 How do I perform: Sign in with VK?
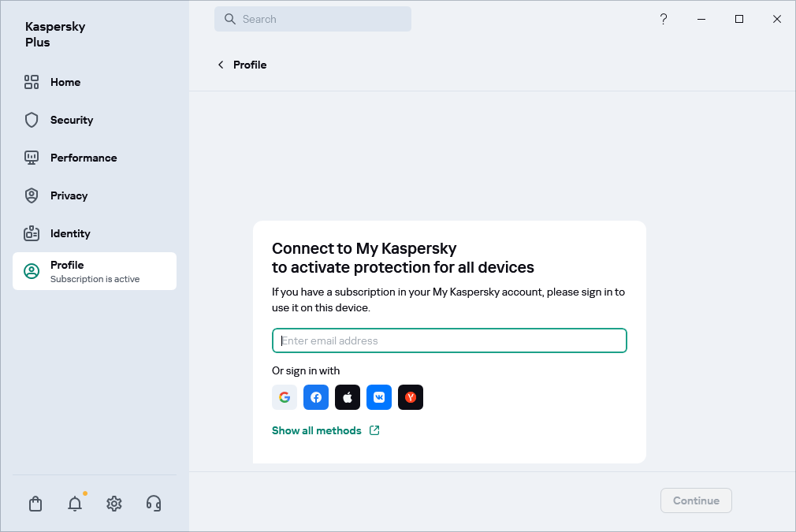point(379,397)
